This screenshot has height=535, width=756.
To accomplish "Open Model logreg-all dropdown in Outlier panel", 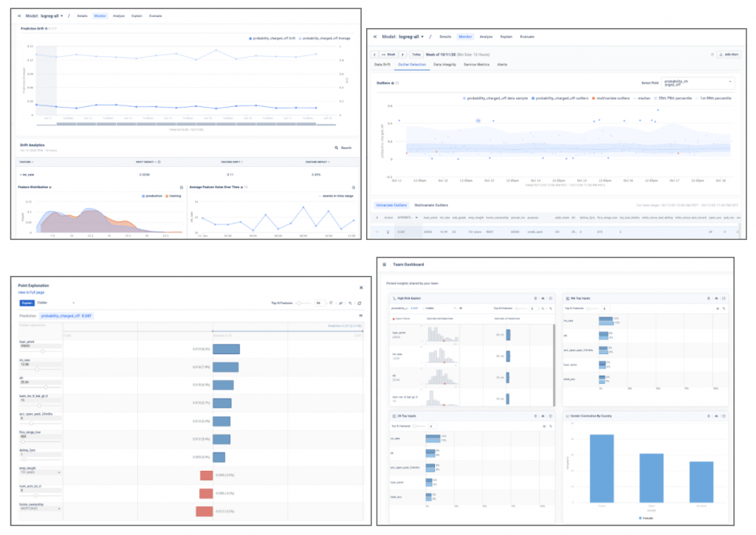I will pos(403,37).
